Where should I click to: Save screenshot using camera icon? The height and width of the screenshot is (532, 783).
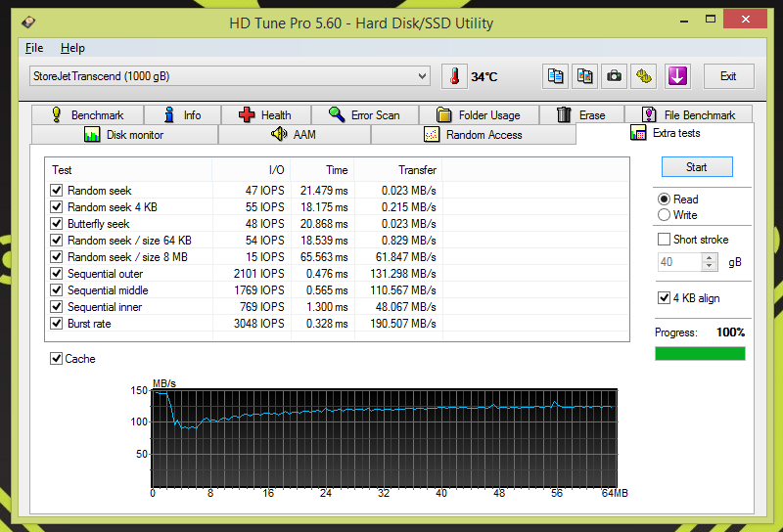click(x=614, y=76)
